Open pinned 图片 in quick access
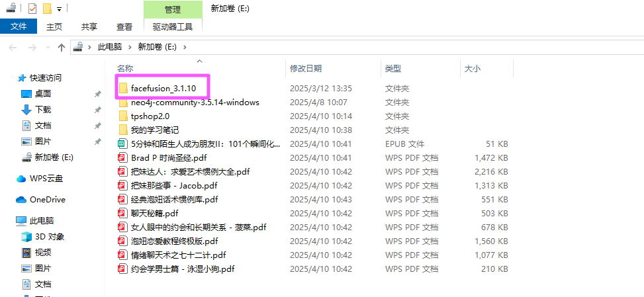This screenshot has height=297, width=644. pos(43,142)
